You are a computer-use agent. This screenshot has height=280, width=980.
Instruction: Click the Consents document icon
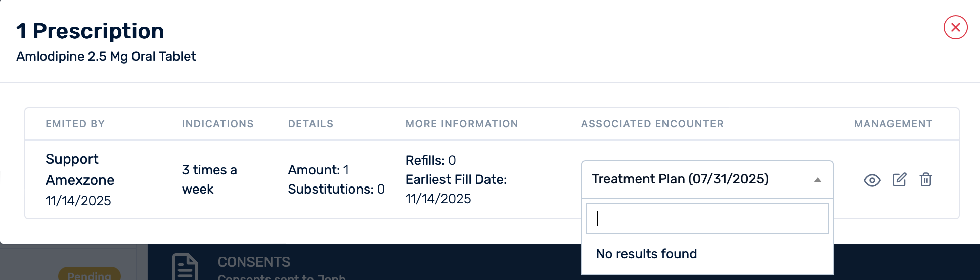[185, 266]
